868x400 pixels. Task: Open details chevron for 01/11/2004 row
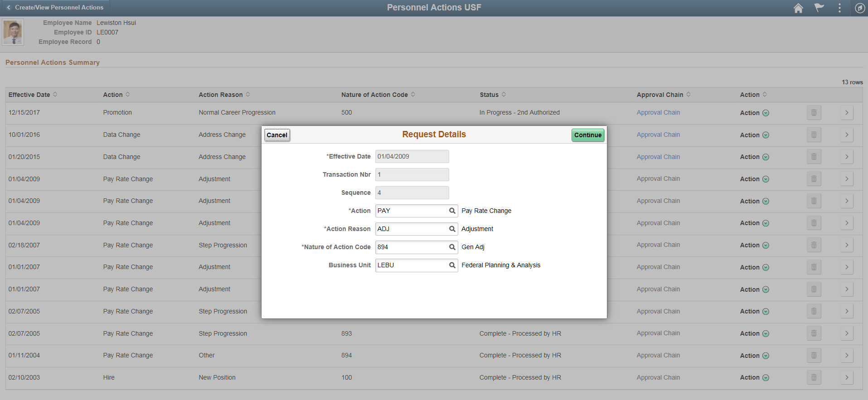[846, 355]
